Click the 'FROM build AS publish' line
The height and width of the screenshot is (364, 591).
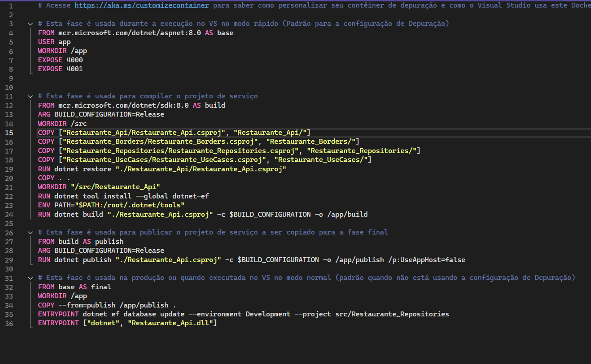[81, 242]
